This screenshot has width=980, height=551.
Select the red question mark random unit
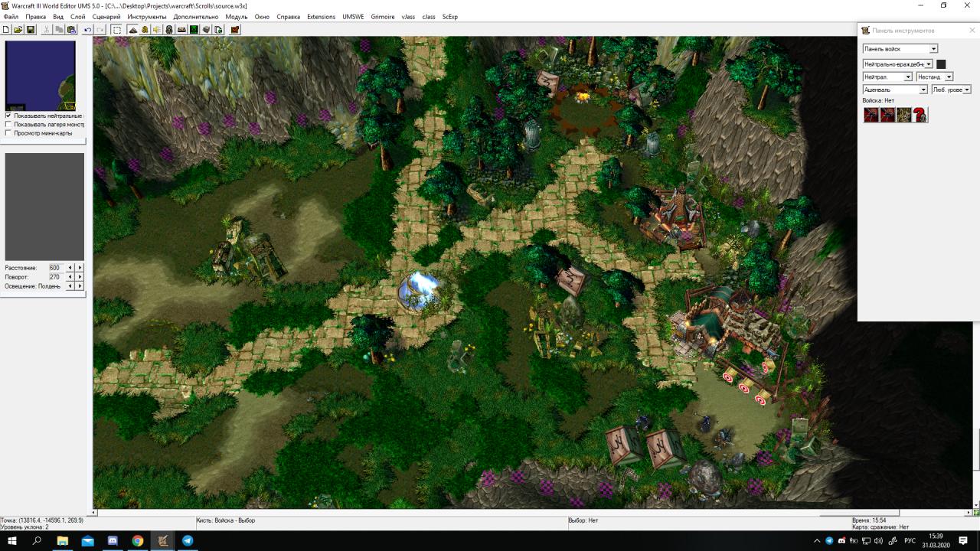click(x=920, y=115)
